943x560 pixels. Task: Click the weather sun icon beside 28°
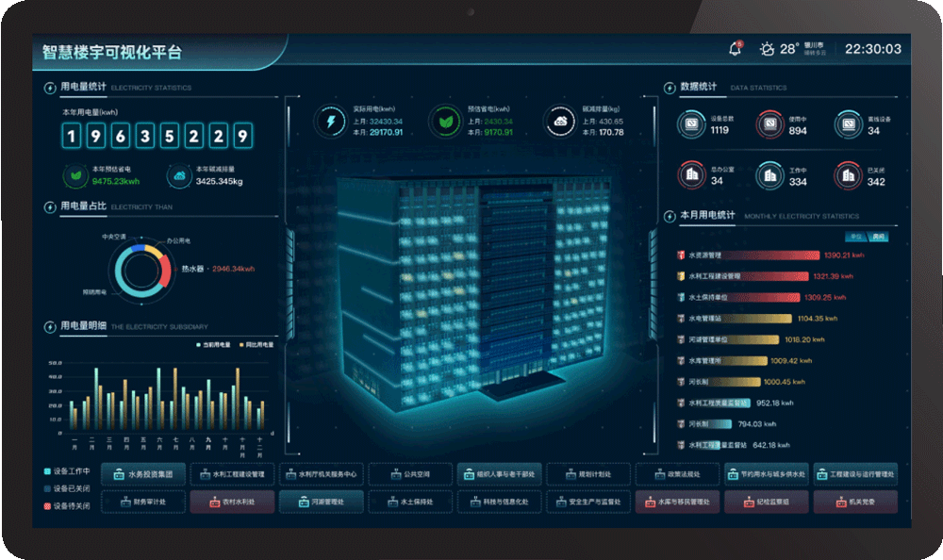(768, 49)
